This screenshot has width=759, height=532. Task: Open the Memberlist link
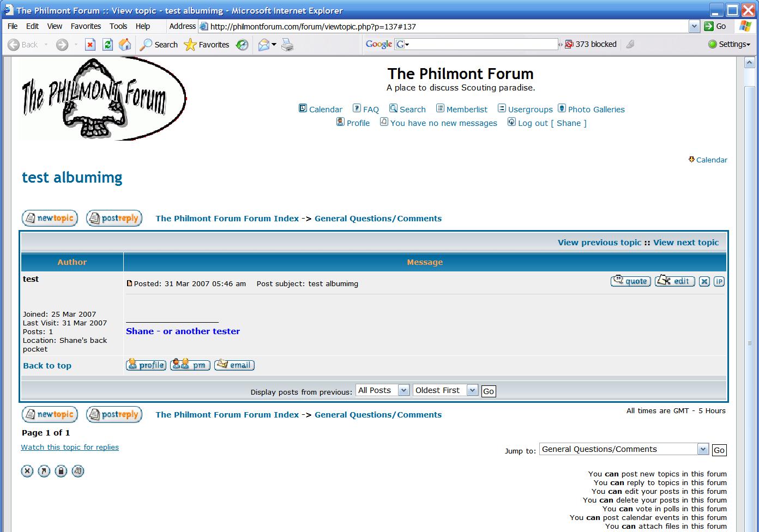coord(466,109)
